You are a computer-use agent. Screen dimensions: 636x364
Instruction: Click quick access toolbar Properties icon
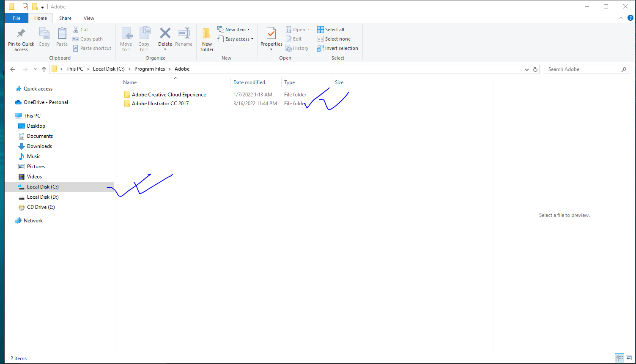(25, 7)
